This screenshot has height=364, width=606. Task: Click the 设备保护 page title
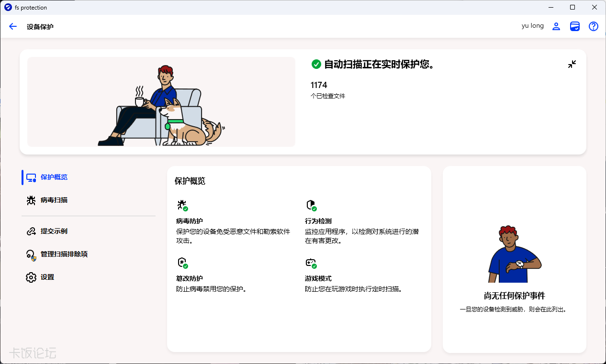tap(40, 27)
